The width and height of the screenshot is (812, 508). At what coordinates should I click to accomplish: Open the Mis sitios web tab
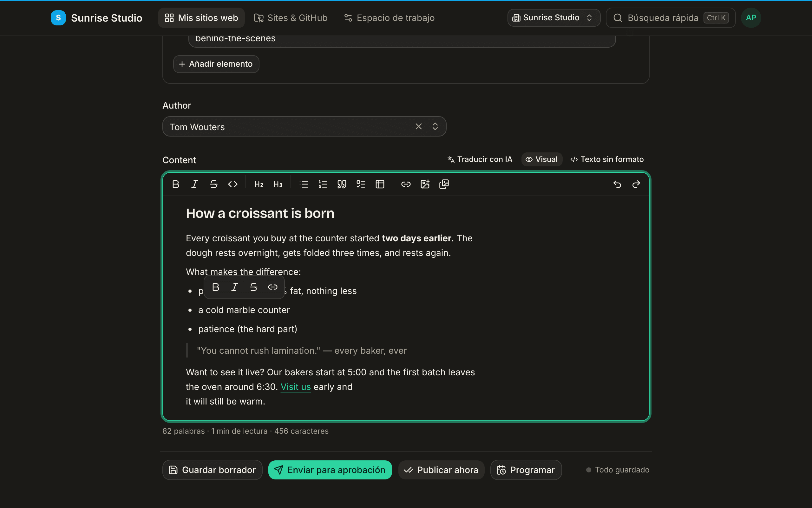pyautogui.click(x=201, y=18)
